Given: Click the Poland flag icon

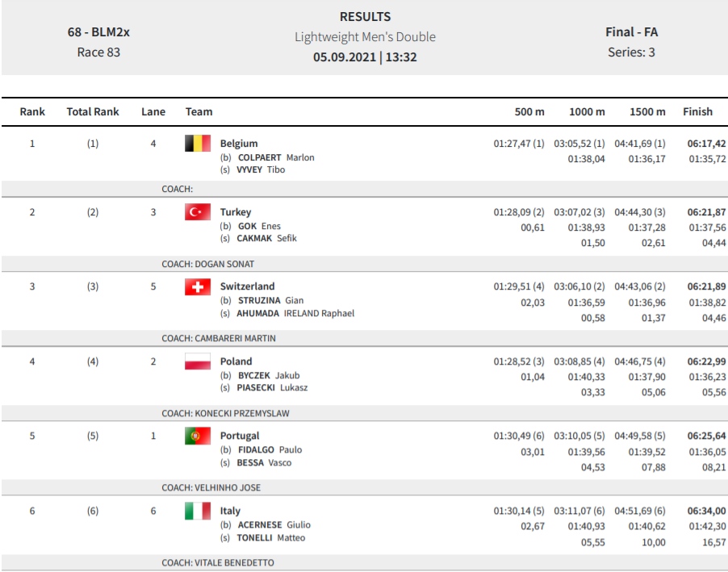Looking at the screenshot, I should click(x=197, y=361).
